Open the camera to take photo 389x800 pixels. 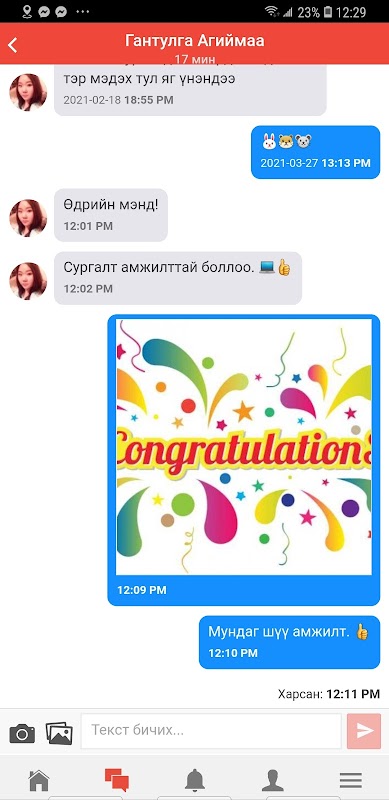[22, 734]
